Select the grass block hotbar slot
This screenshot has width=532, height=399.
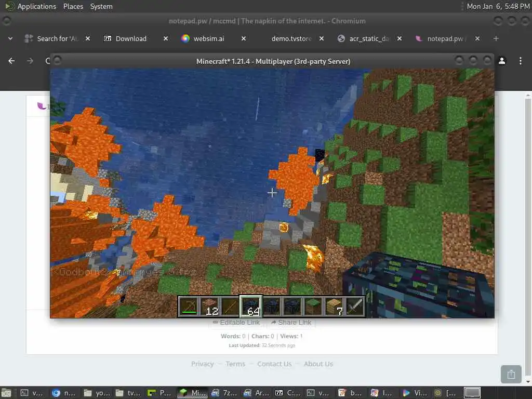pos(313,306)
